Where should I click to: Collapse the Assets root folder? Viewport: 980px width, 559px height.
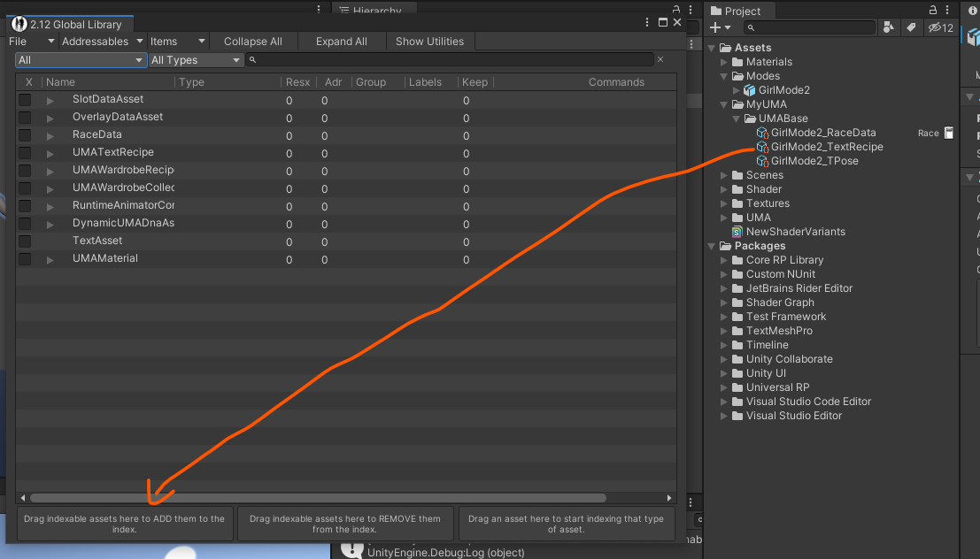(712, 48)
